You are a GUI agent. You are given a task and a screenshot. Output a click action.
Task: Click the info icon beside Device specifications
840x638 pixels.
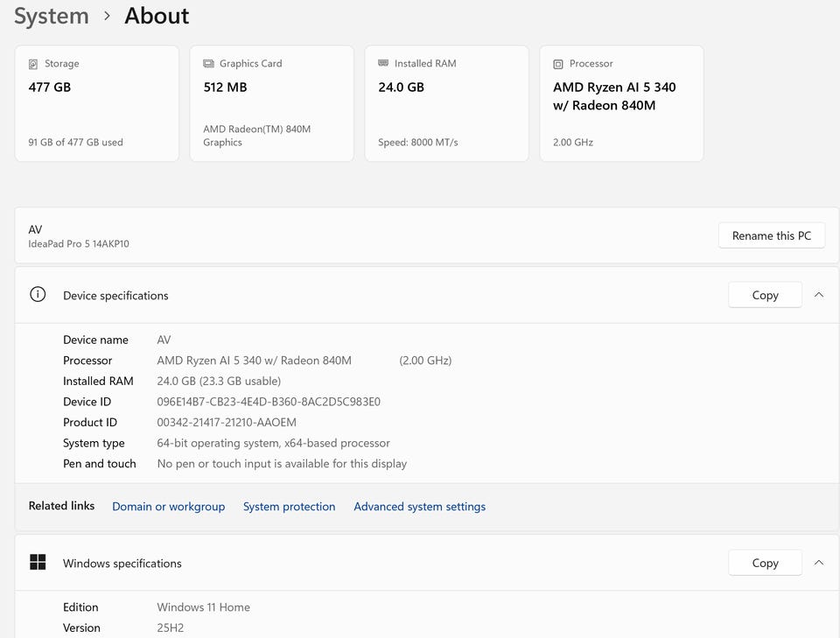(38, 295)
